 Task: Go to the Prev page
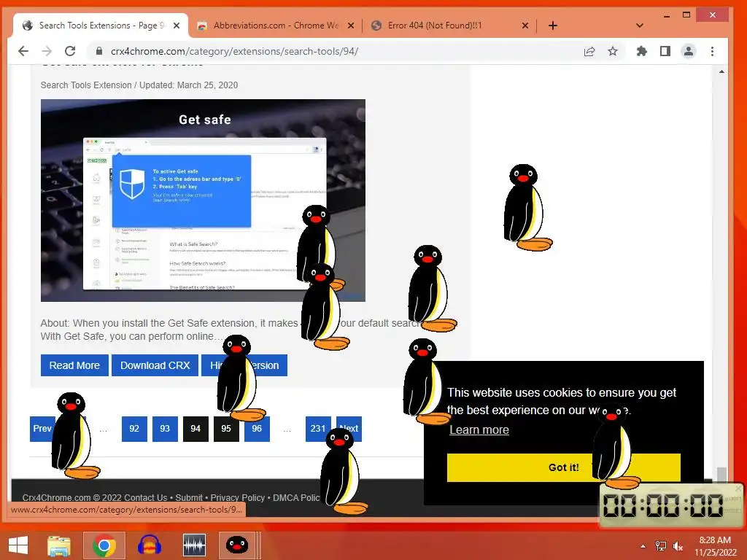point(42,429)
